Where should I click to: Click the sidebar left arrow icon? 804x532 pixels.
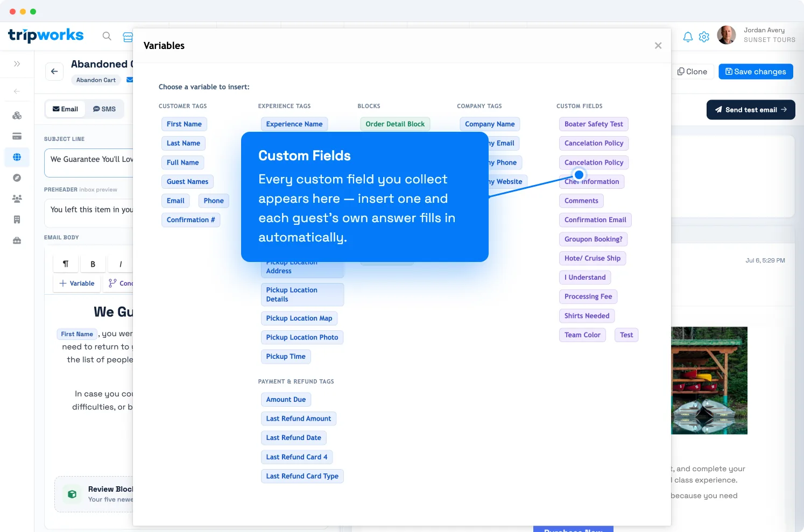point(17,91)
